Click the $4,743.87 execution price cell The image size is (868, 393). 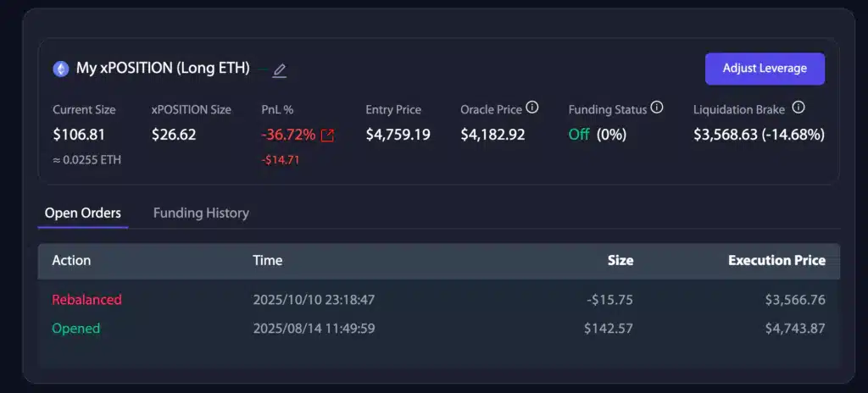pyautogui.click(x=795, y=328)
